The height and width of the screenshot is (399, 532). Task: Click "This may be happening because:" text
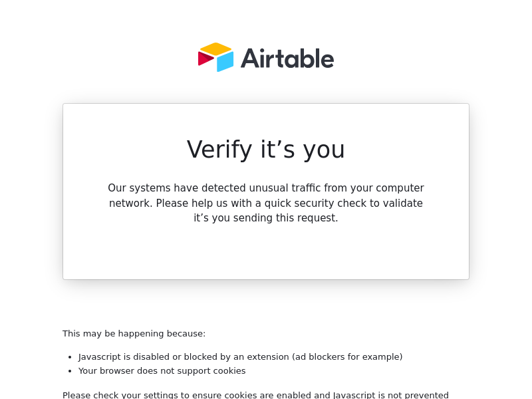(134, 334)
